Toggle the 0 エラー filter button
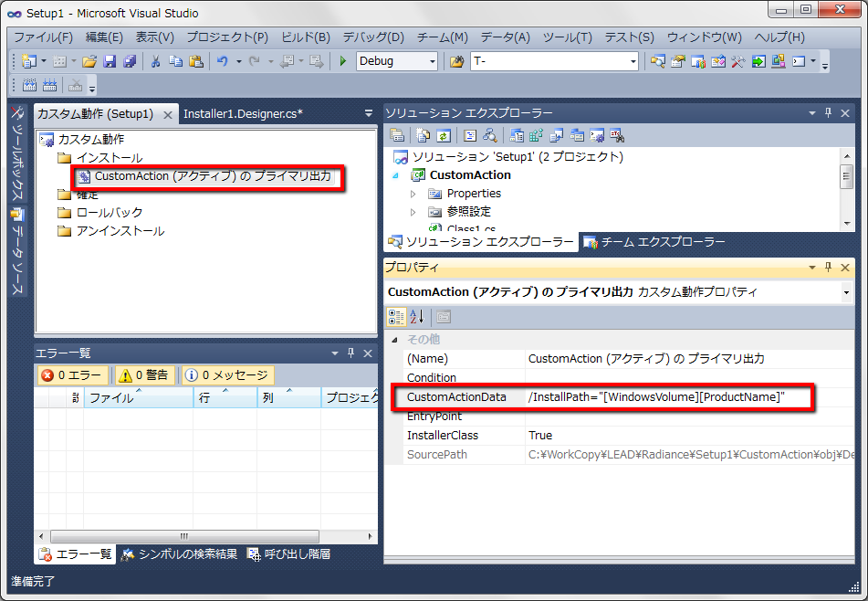This screenshot has width=868, height=601. click(72, 375)
